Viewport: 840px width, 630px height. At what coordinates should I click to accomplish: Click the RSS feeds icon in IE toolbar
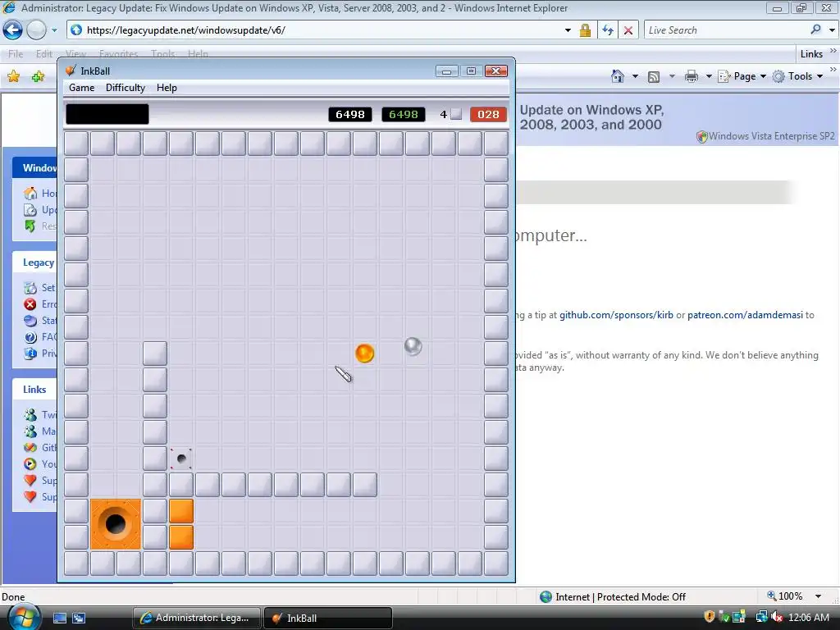(x=654, y=76)
